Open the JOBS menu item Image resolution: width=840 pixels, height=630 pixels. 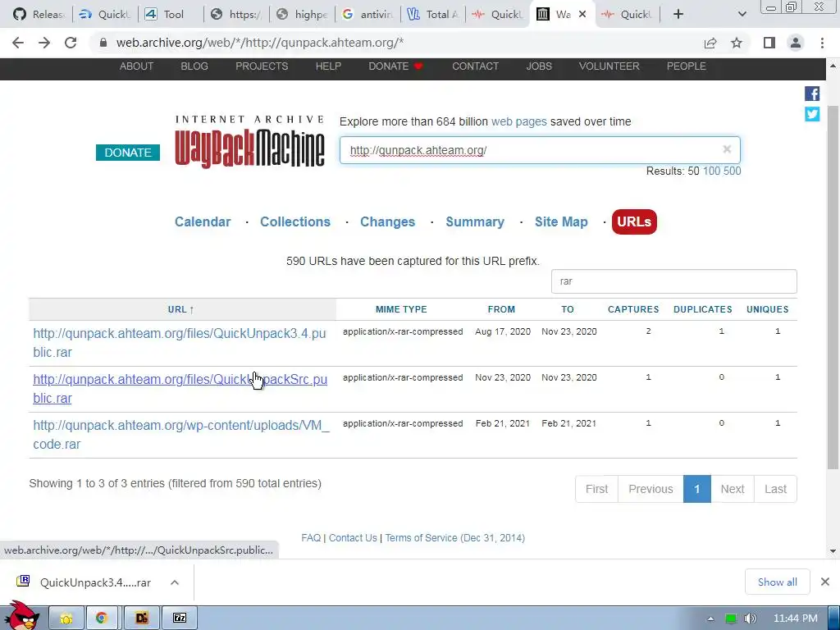pyautogui.click(x=539, y=66)
